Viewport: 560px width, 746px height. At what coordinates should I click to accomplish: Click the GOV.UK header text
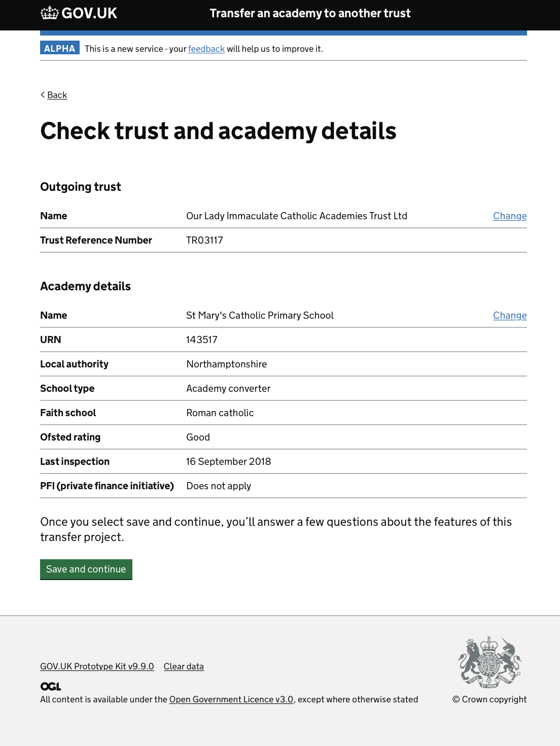(89, 13)
